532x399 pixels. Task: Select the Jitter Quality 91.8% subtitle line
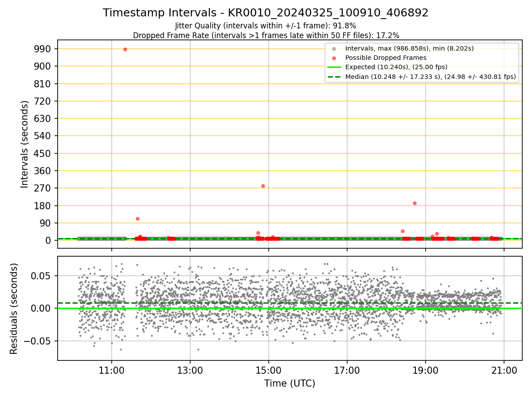(x=266, y=26)
